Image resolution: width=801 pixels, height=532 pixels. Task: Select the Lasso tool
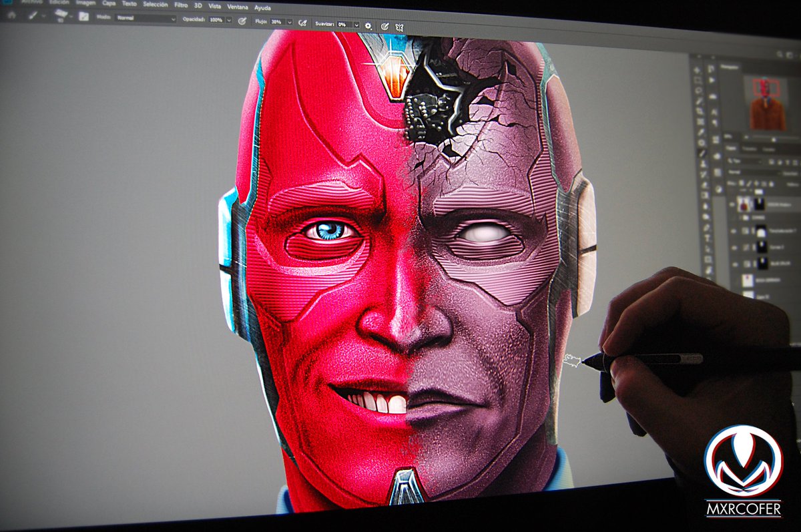pyautogui.click(x=698, y=90)
